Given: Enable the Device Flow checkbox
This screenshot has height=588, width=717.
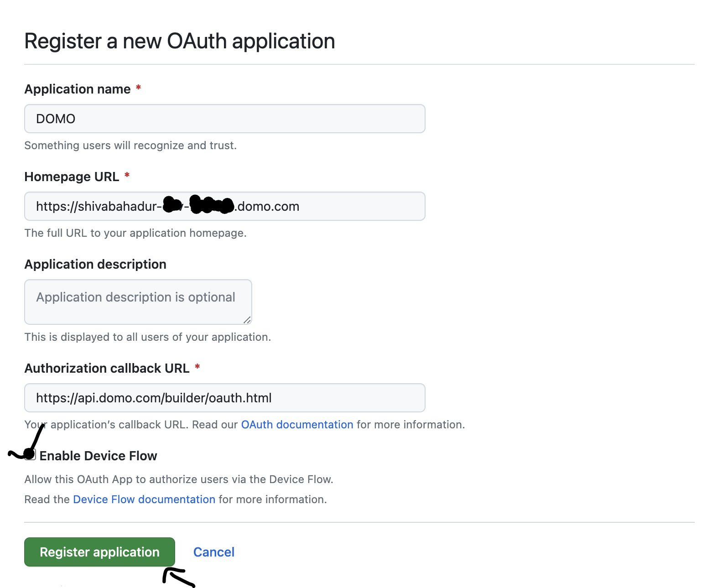Looking at the screenshot, I should [x=30, y=455].
